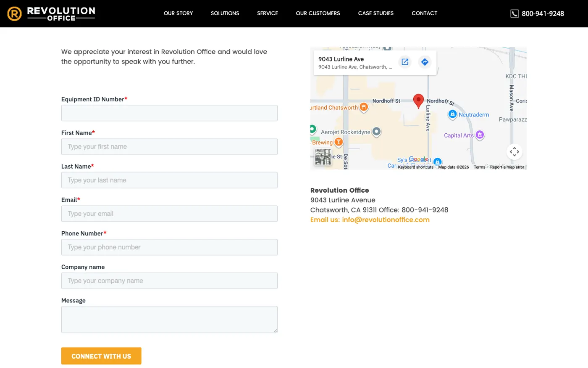Email info@revolutionoffice.com link
Screen dimensions: 588x368
[370, 220]
